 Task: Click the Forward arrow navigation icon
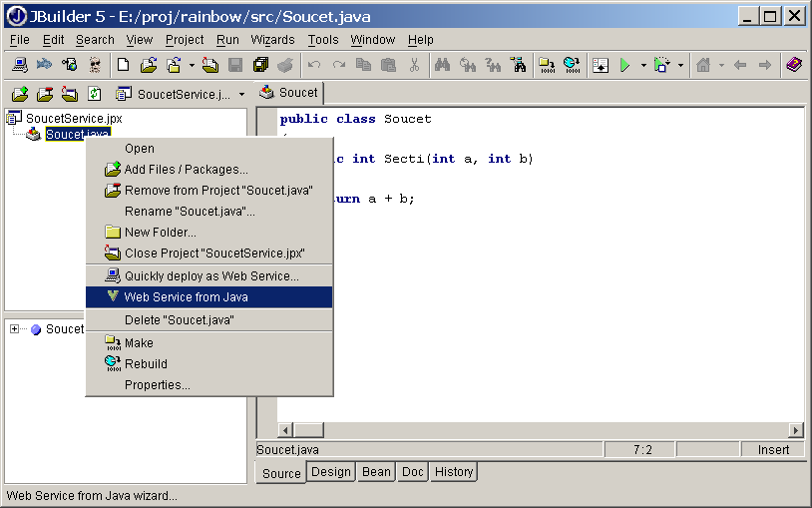pos(765,65)
